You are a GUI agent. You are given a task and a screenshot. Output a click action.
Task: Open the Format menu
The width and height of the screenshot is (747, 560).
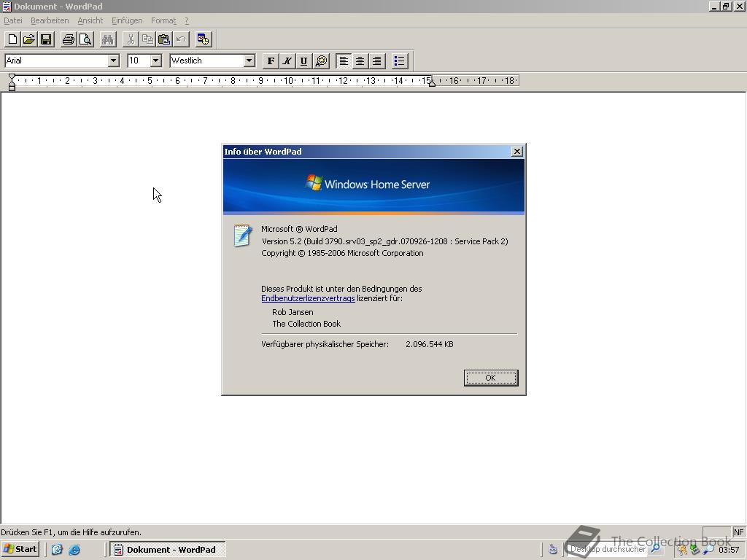pyautogui.click(x=163, y=20)
